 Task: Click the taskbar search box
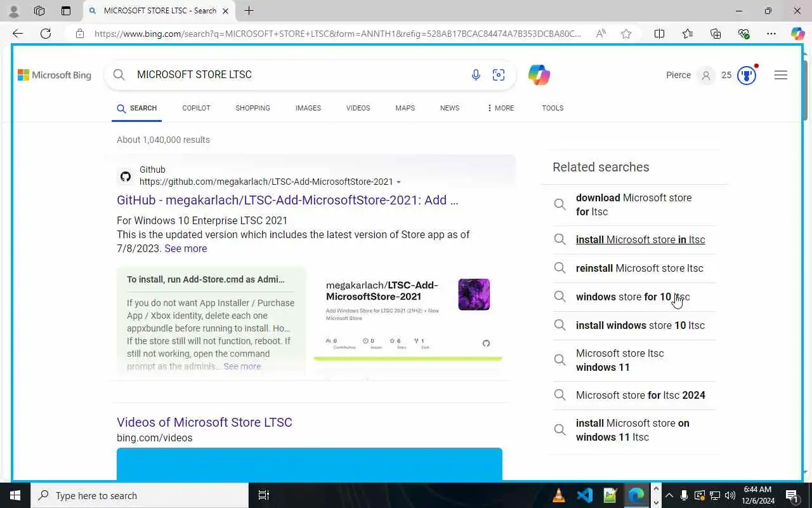coord(140,495)
